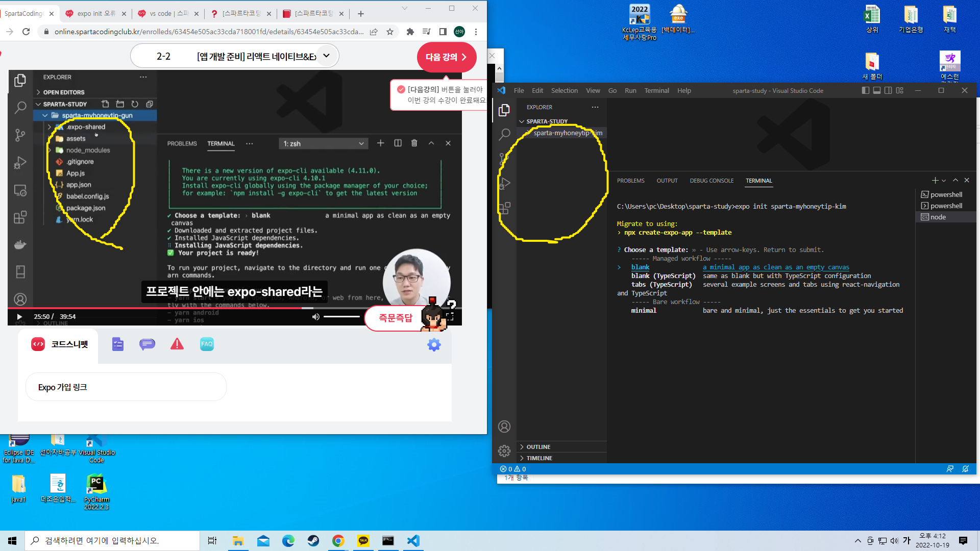Click the Windows taskbar search box
The height and width of the screenshot is (551, 980).
coord(112,541)
